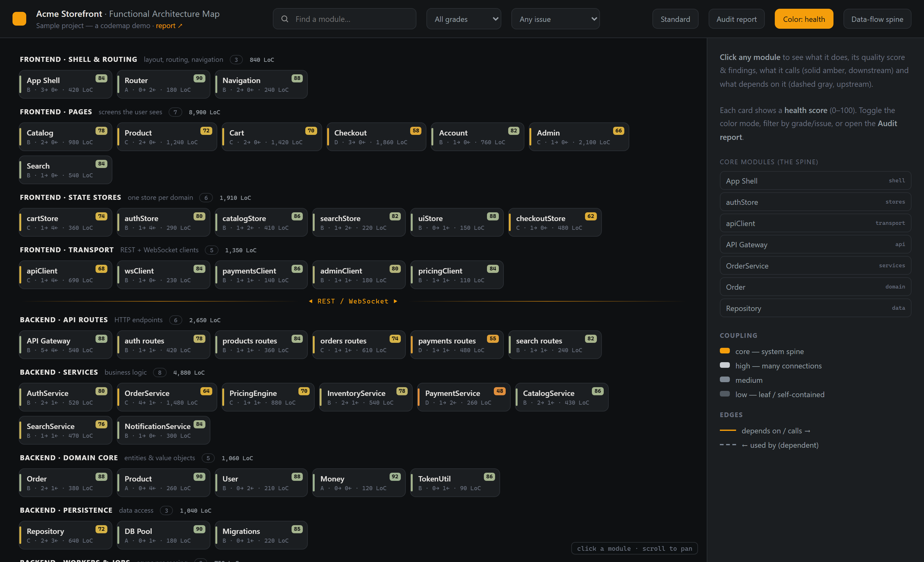Select the App Shell module card
Screen dimensions: 924x562
tap(66, 84)
